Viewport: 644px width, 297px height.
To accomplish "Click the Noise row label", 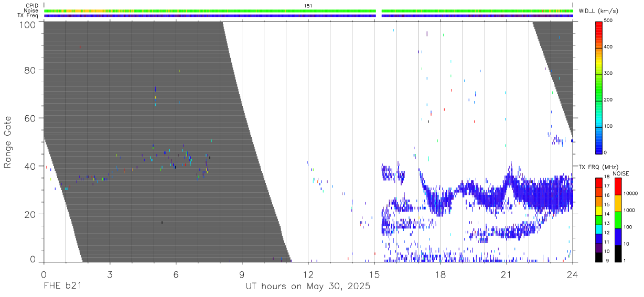I will point(32,10).
